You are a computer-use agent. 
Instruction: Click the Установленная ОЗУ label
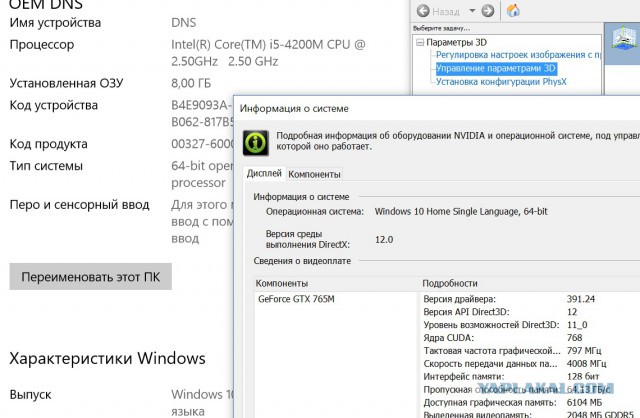pyautogui.click(x=66, y=83)
